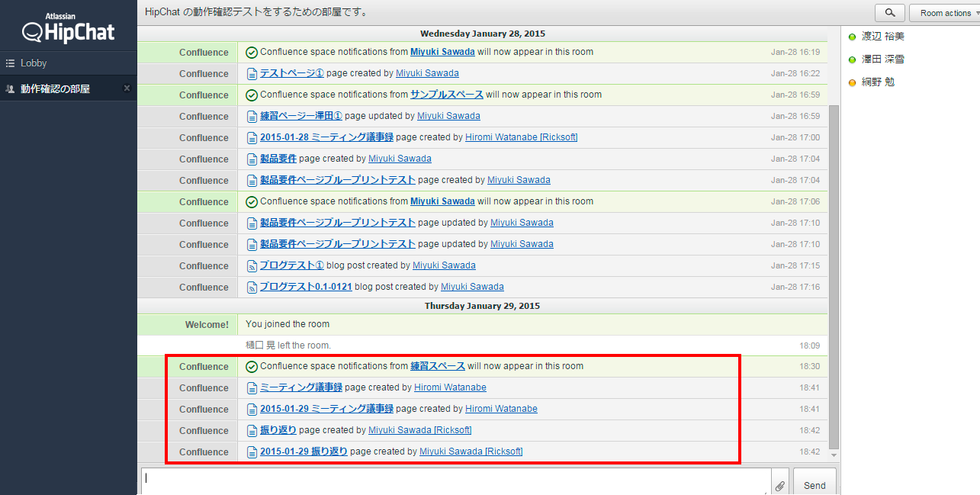Click the "Thursday January 29, 2015" date header
This screenshot has width=980, height=495.
click(482, 306)
